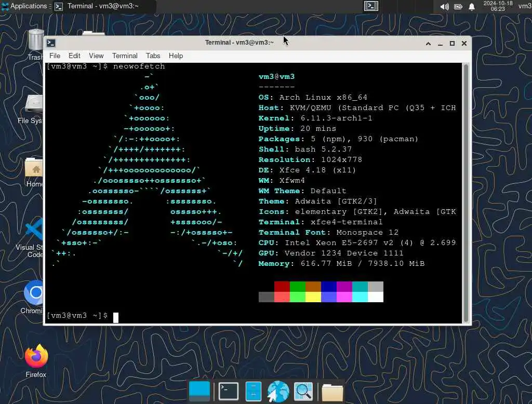This screenshot has width=532, height=404.
Task: Open the web browser globe dock icon
Action: [278, 392]
